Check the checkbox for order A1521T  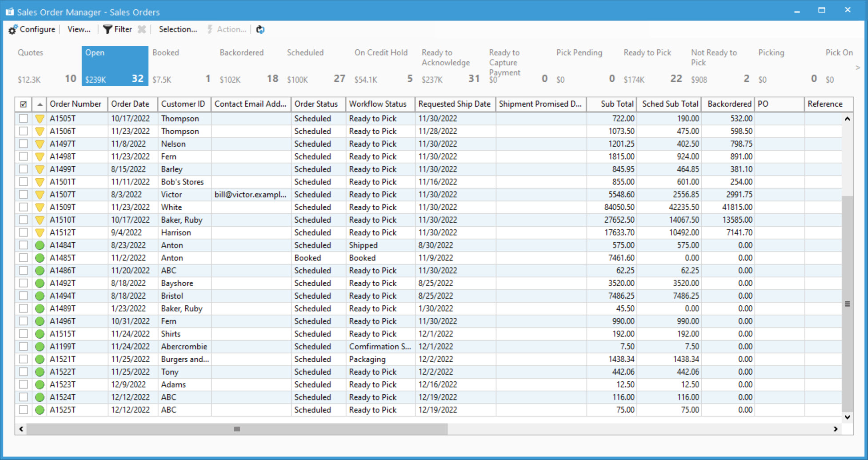24,359
